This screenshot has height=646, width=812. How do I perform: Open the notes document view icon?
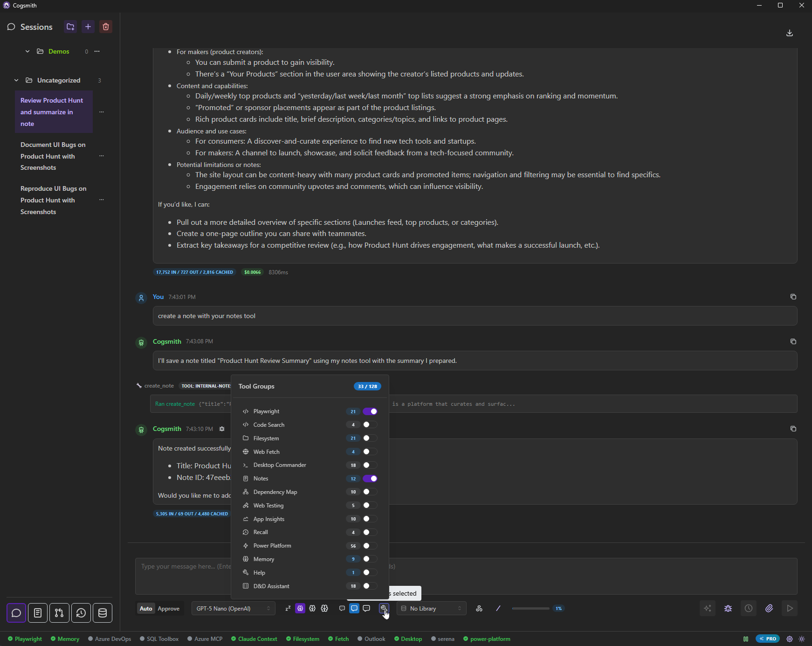[38, 613]
